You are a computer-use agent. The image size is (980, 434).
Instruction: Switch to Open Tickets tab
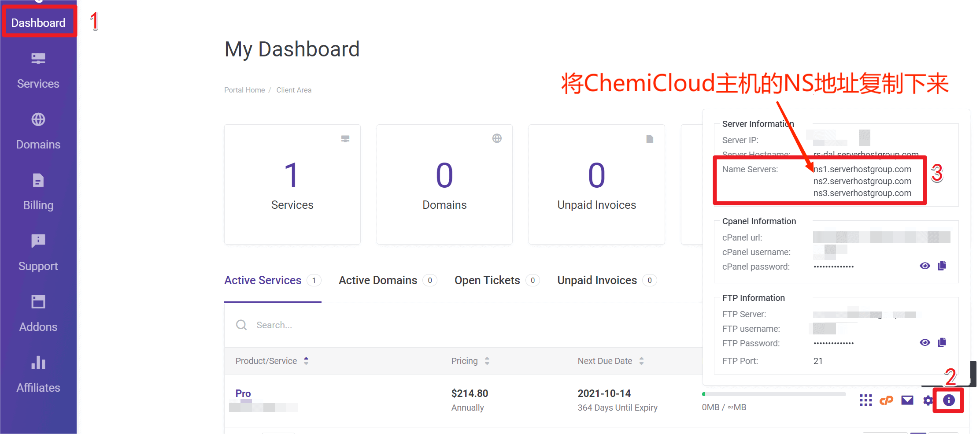[487, 280]
